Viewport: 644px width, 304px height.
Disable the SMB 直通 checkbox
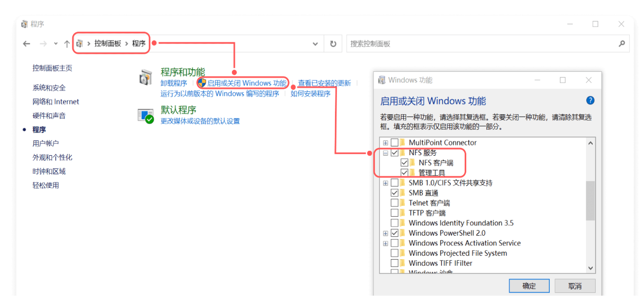[395, 193]
